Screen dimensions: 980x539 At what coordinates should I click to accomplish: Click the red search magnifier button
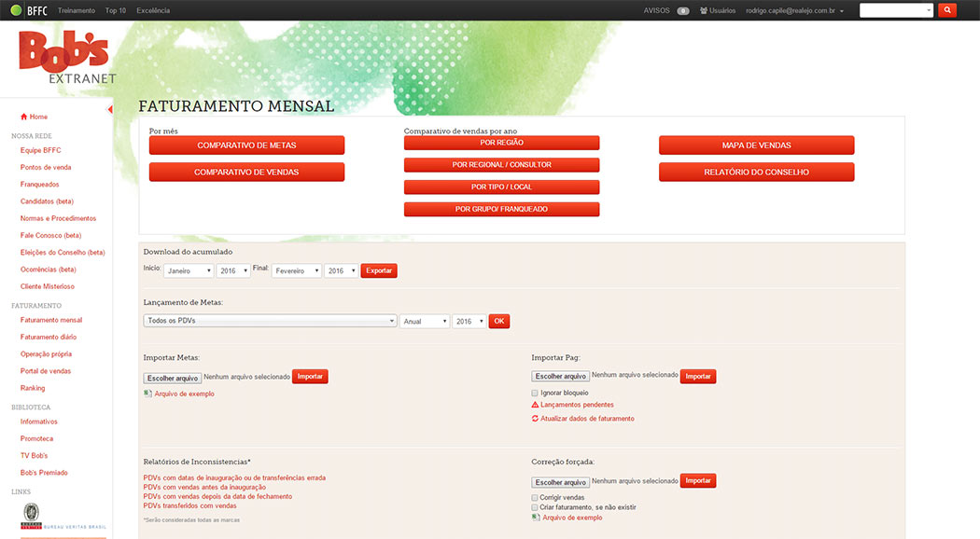(x=947, y=10)
